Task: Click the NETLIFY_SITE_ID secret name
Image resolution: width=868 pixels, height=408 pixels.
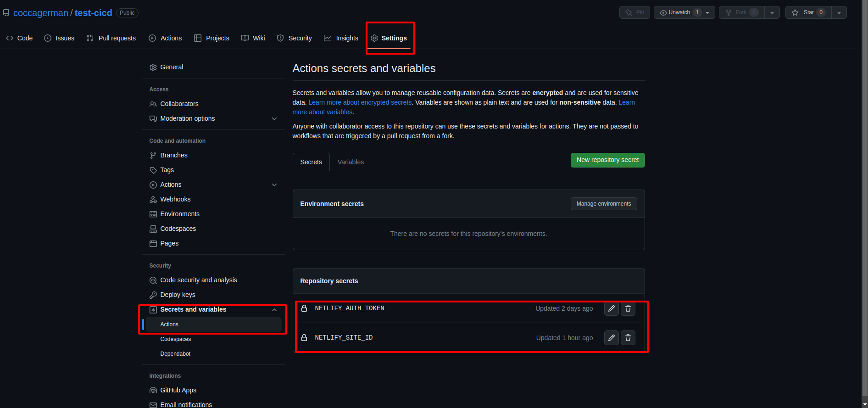Action: tap(344, 338)
